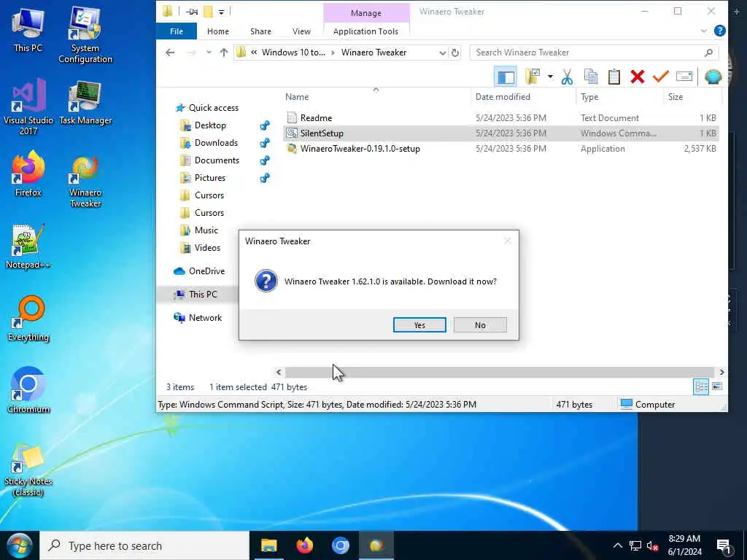Open Videos in the navigation pane

[x=207, y=248]
